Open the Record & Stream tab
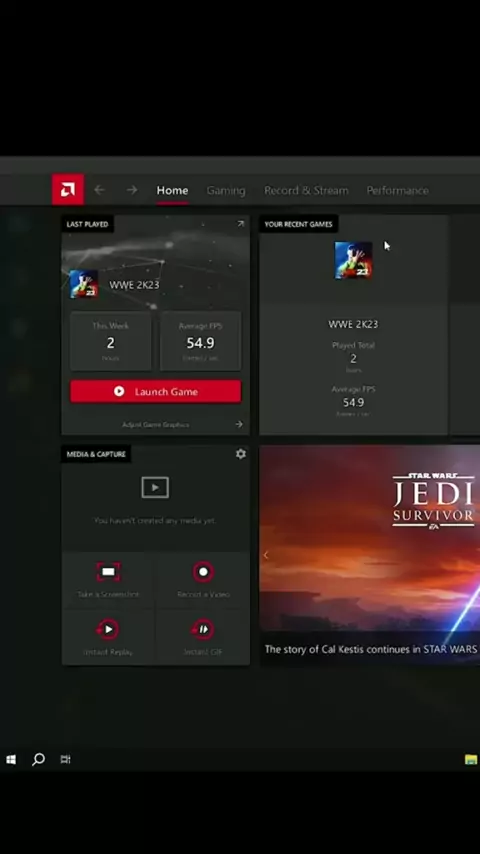The image size is (480, 854). click(x=306, y=190)
